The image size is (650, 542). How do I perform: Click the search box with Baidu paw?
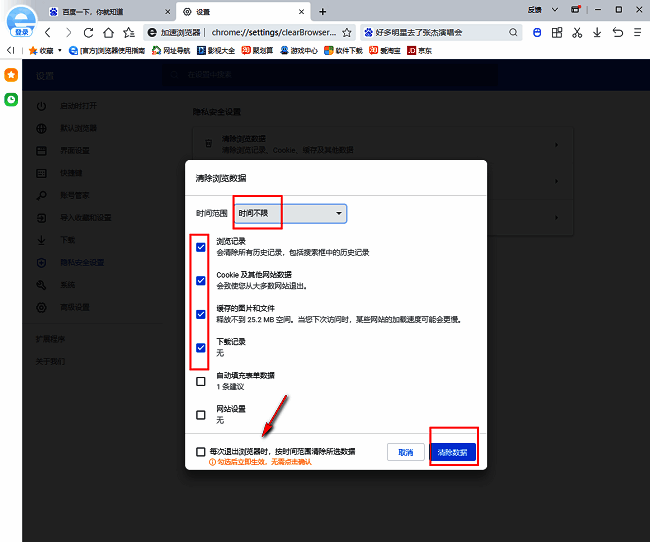tap(439, 32)
